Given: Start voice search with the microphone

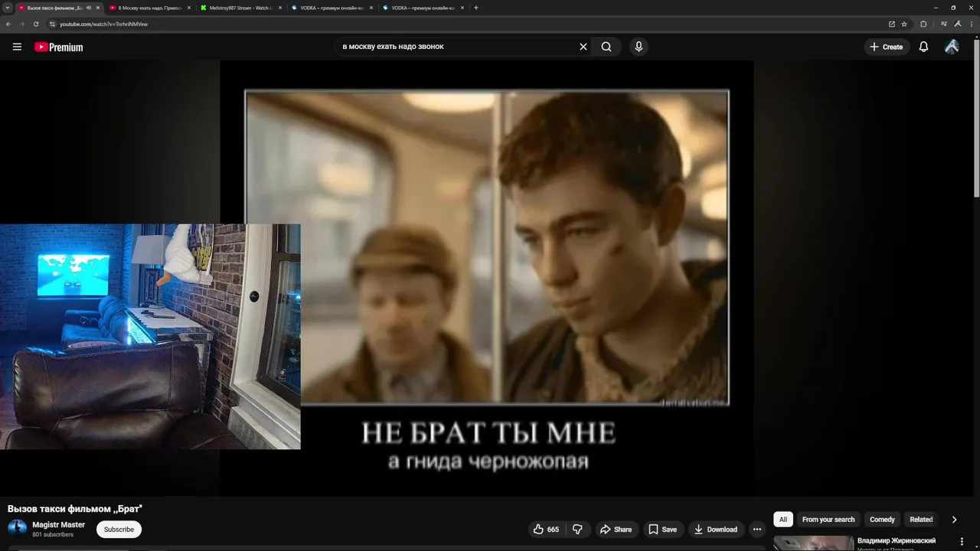Looking at the screenshot, I should [639, 47].
